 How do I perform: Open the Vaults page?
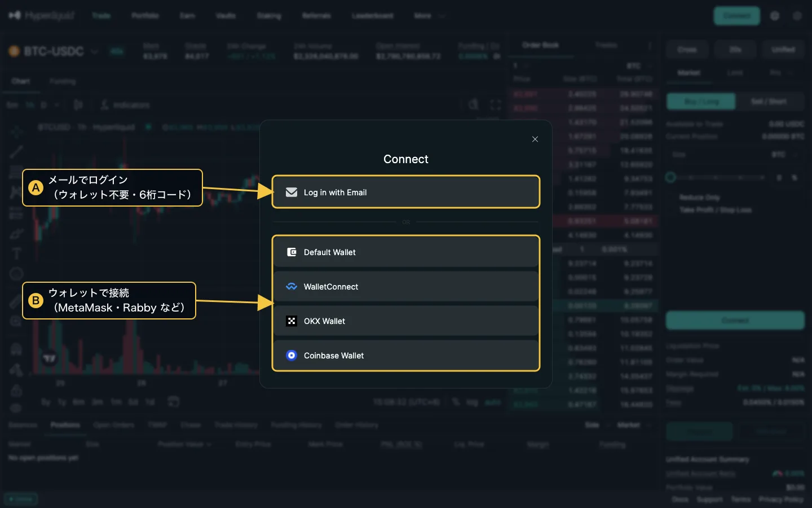(x=226, y=16)
